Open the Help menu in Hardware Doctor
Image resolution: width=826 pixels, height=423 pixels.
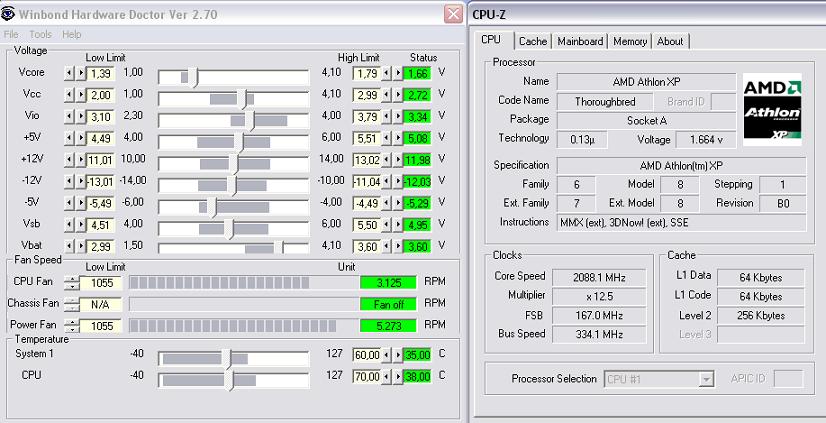point(72,34)
